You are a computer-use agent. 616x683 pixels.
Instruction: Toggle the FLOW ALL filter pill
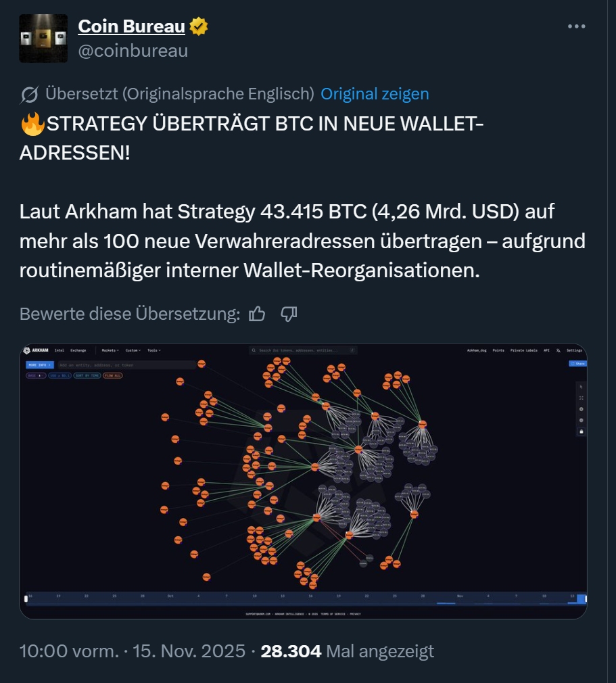point(113,375)
